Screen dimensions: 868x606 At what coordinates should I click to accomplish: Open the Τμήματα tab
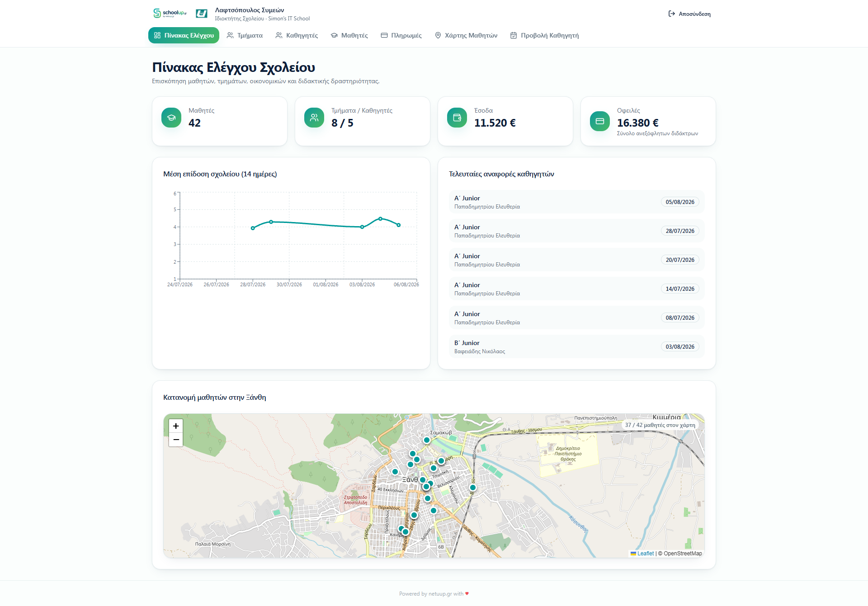pos(245,35)
